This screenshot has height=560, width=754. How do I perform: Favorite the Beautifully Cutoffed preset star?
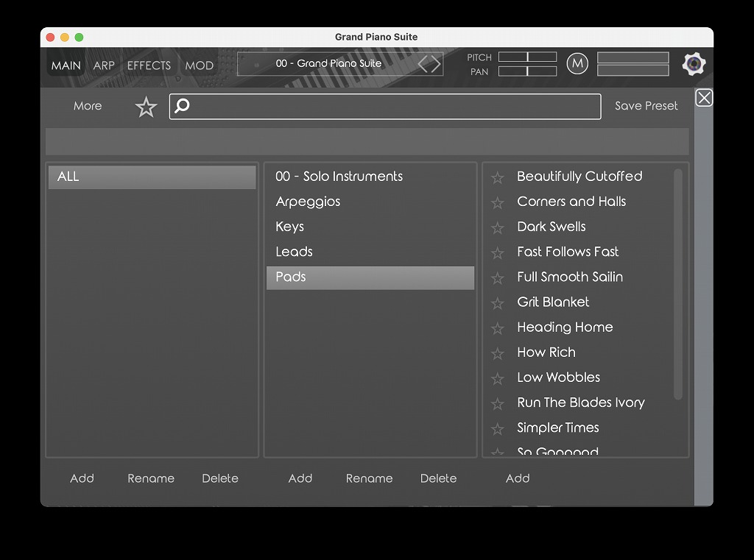(x=498, y=177)
